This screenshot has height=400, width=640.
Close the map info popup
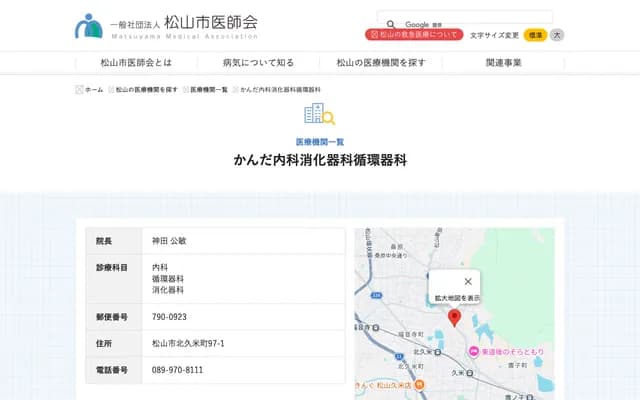coord(467,281)
